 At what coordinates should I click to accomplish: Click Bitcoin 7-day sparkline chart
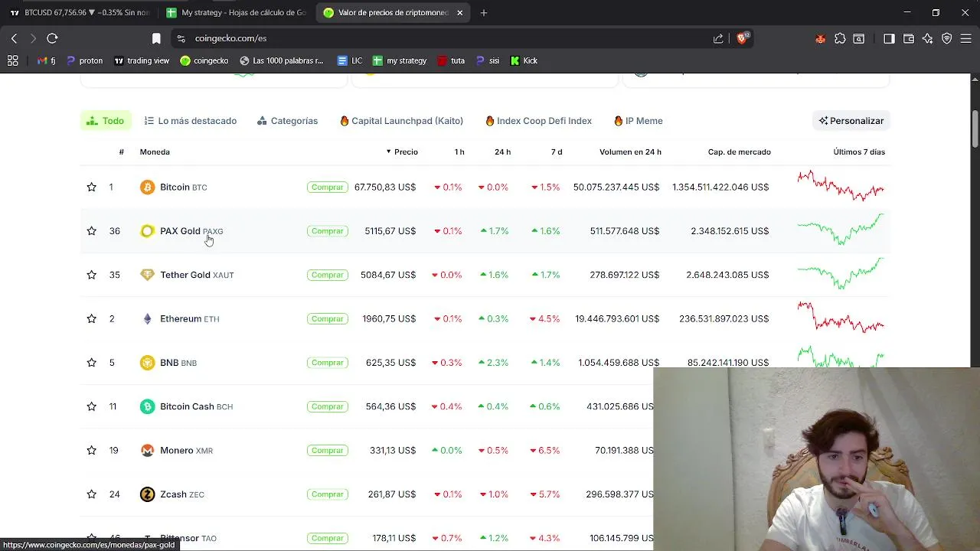[841, 186]
